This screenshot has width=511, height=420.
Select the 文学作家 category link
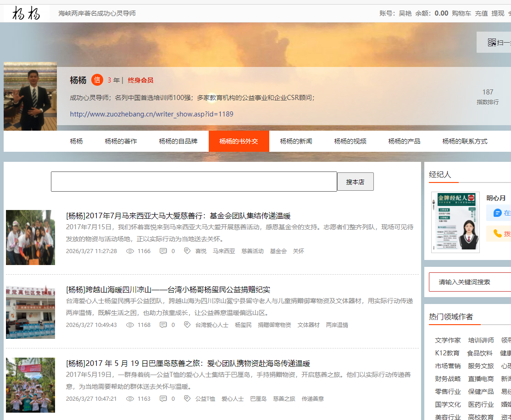point(448,340)
